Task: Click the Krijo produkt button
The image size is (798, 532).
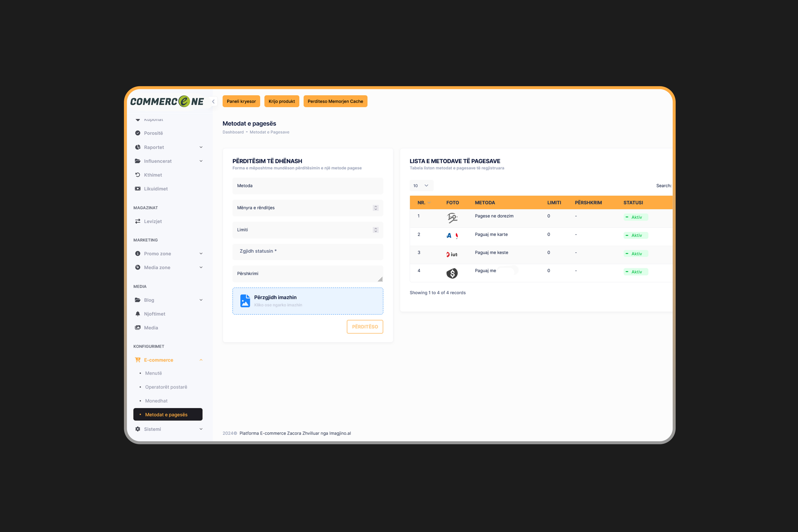Action: tap(282, 101)
